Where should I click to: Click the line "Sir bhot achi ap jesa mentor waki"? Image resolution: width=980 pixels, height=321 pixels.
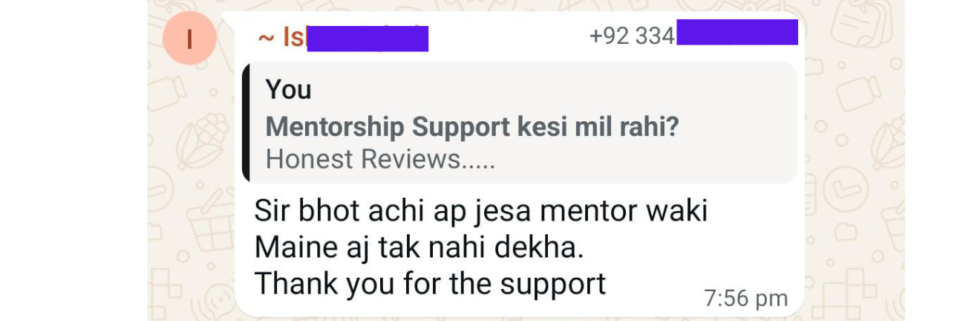pos(481,212)
